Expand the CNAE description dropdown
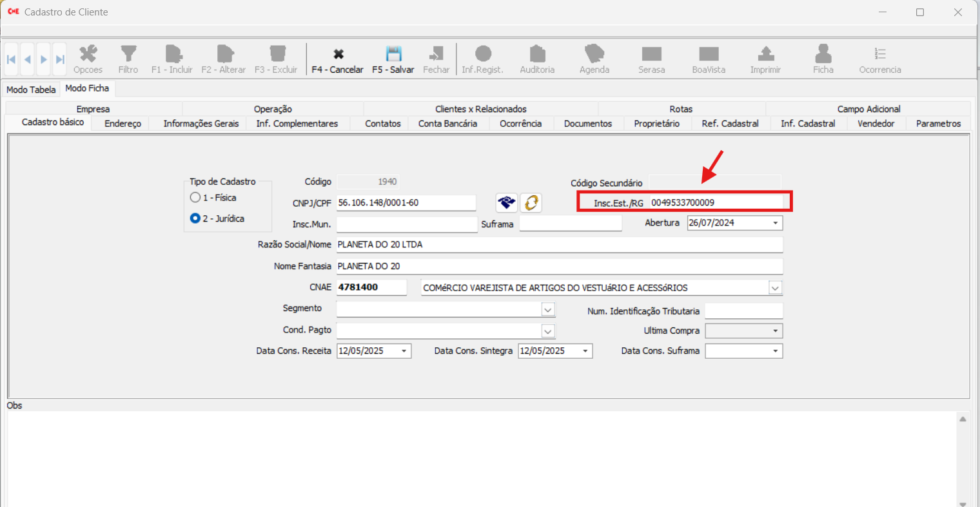Screen dimensions: 980x507 coord(775,288)
